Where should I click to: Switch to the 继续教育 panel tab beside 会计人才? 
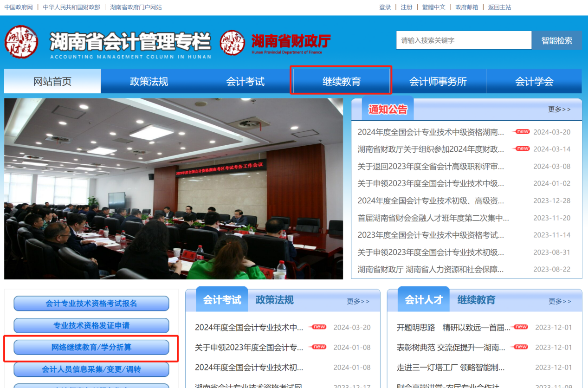pos(477,300)
